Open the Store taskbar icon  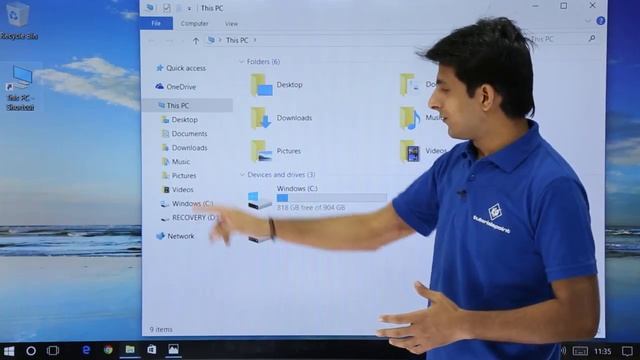click(x=151, y=350)
